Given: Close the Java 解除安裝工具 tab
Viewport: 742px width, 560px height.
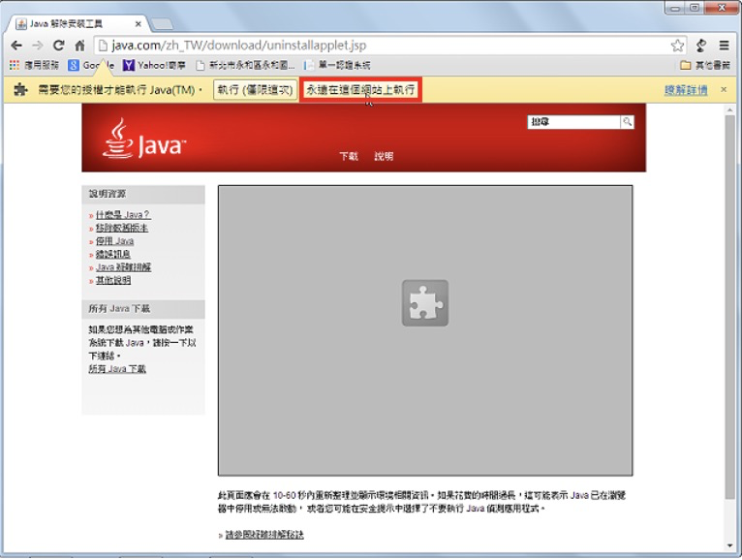Looking at the screenshot, I should [x=139, y=23].
